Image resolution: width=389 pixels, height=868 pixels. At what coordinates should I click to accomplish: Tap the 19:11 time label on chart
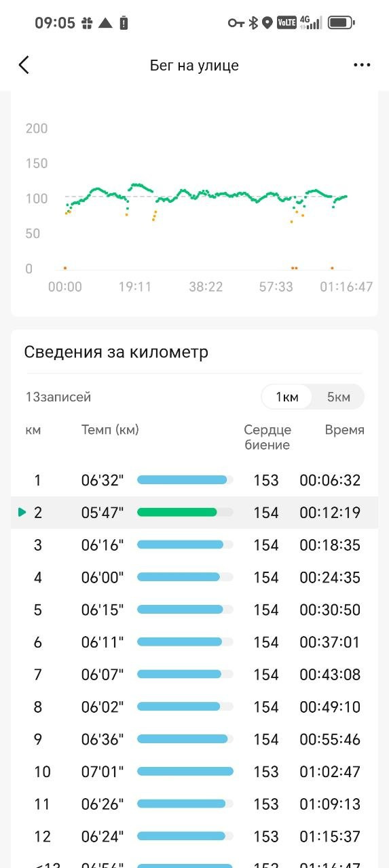(x=135, y=287)
